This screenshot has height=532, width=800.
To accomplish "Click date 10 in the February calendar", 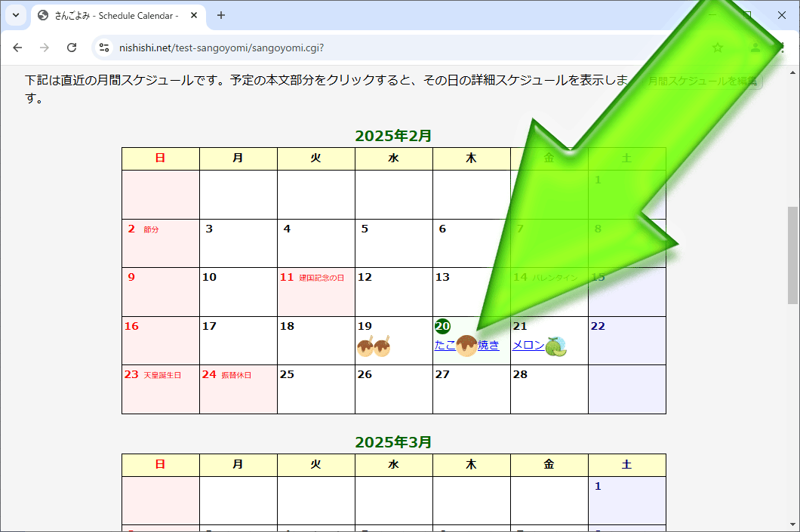I will click(x=209, y=277).
